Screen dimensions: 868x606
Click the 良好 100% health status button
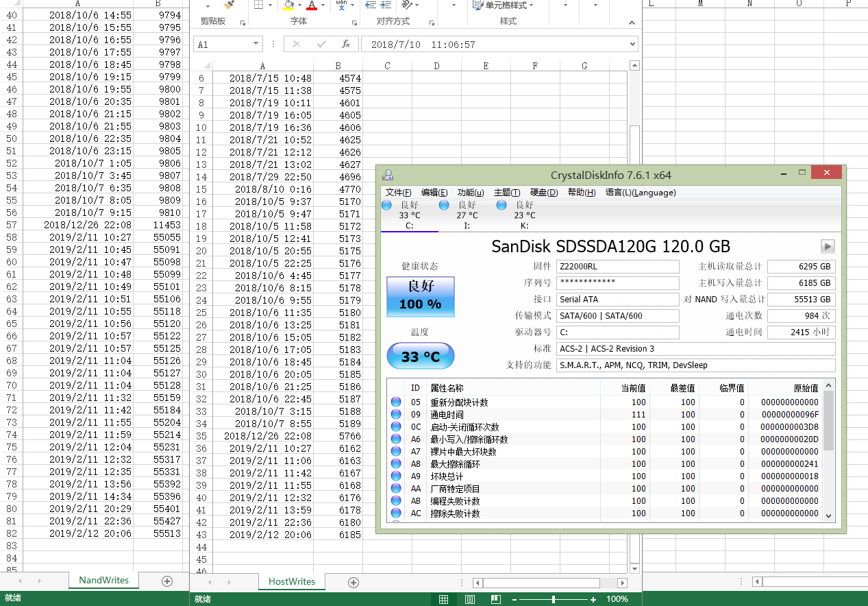(420, 296)
